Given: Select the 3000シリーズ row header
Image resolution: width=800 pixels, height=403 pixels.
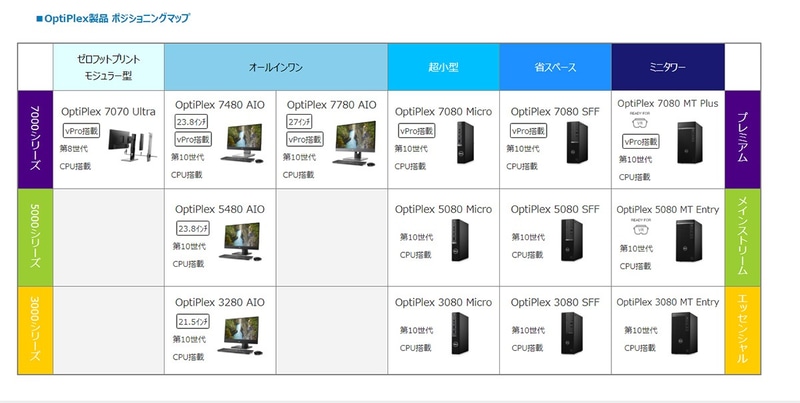Looking at the screenshot, I should tap(35, 331).
